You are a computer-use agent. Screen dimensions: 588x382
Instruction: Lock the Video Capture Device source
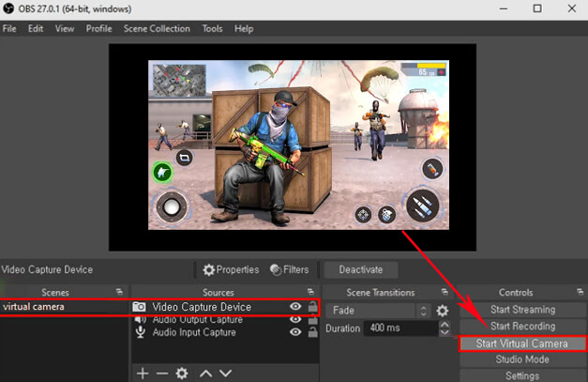tap(312, 307)
